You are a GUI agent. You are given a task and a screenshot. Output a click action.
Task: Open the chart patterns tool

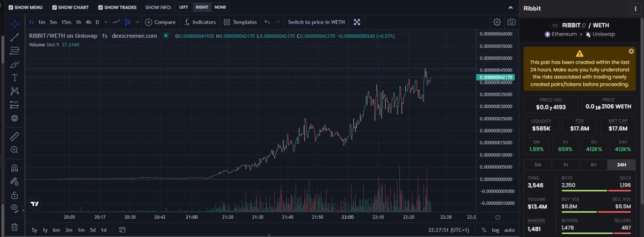pos(15,91)
